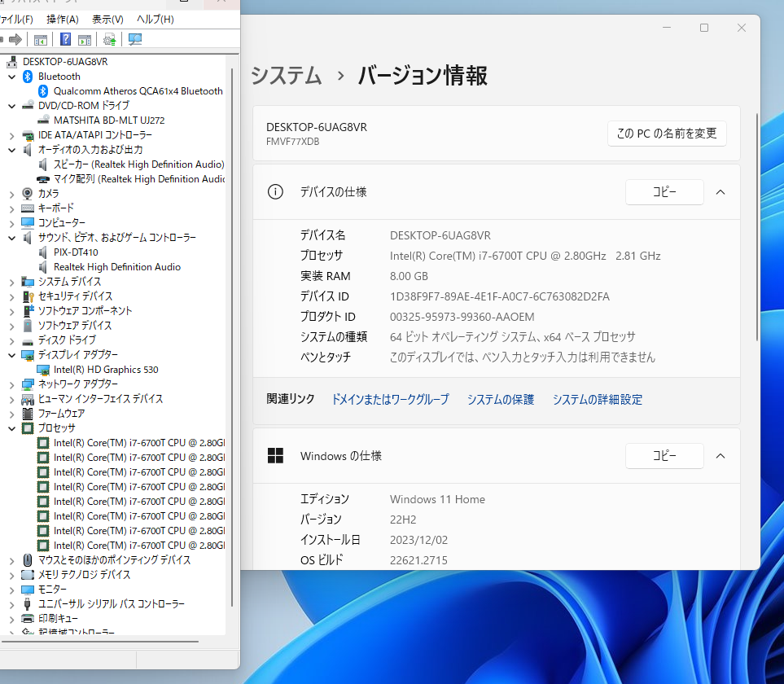Image resolution: width=784 pixels, height=684 pixels.
Task: Select MATSHITA BD-MLT UJ272 drive
Action: pos(109,120)
